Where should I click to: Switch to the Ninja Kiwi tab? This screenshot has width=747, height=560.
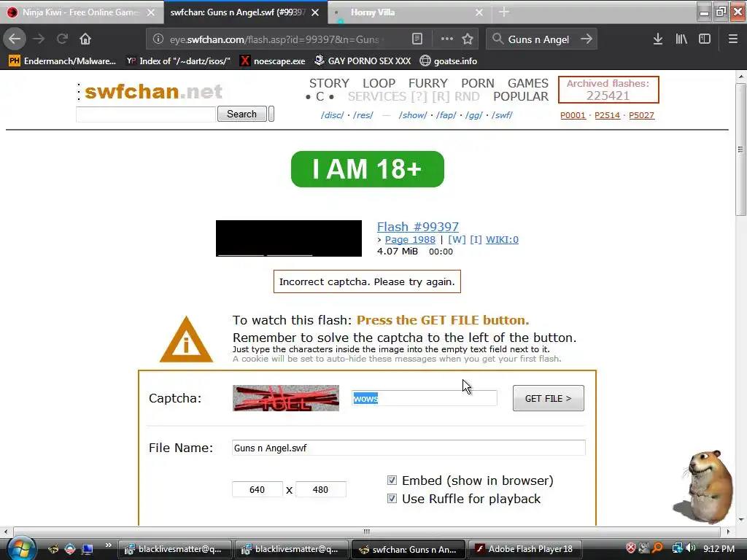[x=79, y=12]
